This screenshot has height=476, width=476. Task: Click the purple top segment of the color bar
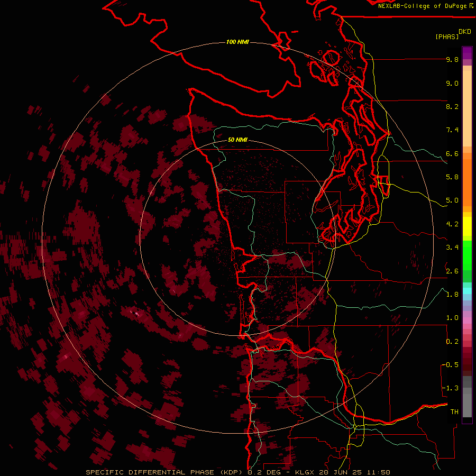467,53
